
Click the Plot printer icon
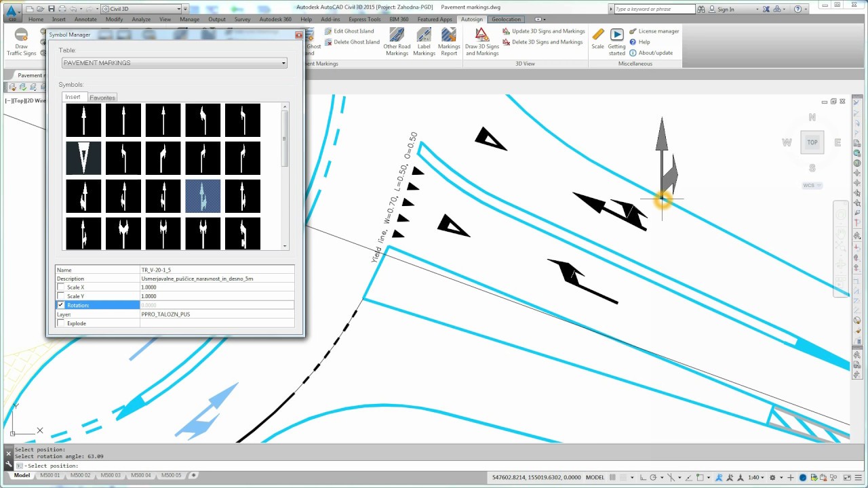point(62,9)
